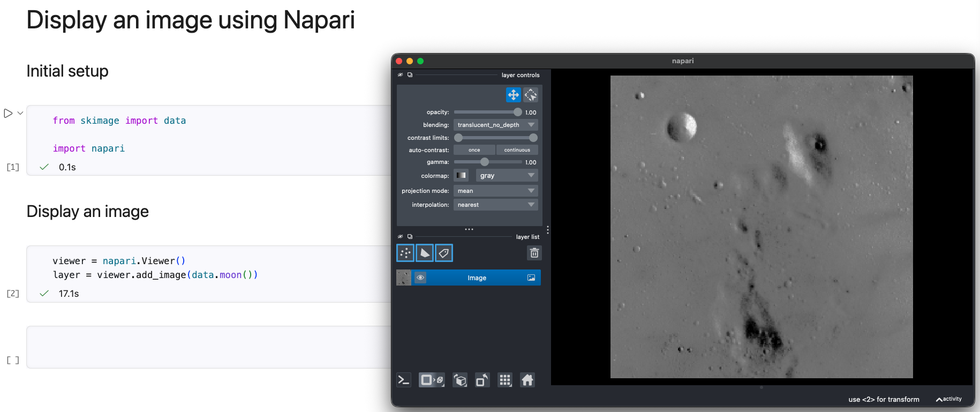Open blending mode dropdown
980x412 pixels.
click(496, 125)
